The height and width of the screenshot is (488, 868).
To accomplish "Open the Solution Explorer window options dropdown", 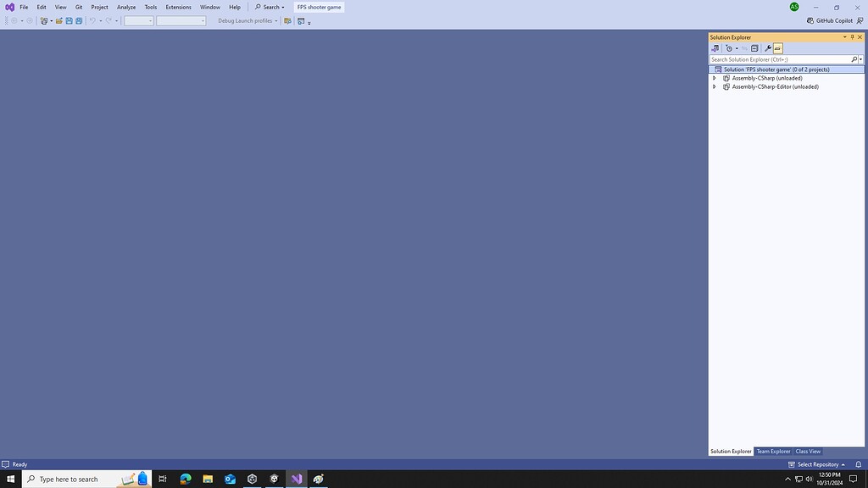I will coord(844,36).
